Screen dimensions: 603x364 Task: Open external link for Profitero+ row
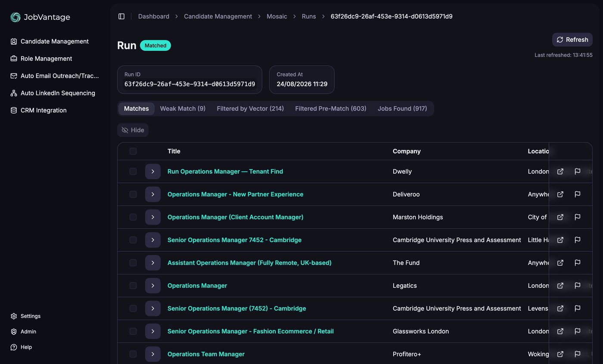[x=560, y=354]
